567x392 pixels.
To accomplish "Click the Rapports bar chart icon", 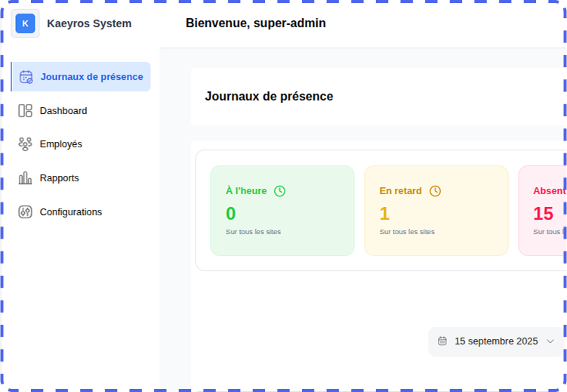I will (x=25, y=178).
